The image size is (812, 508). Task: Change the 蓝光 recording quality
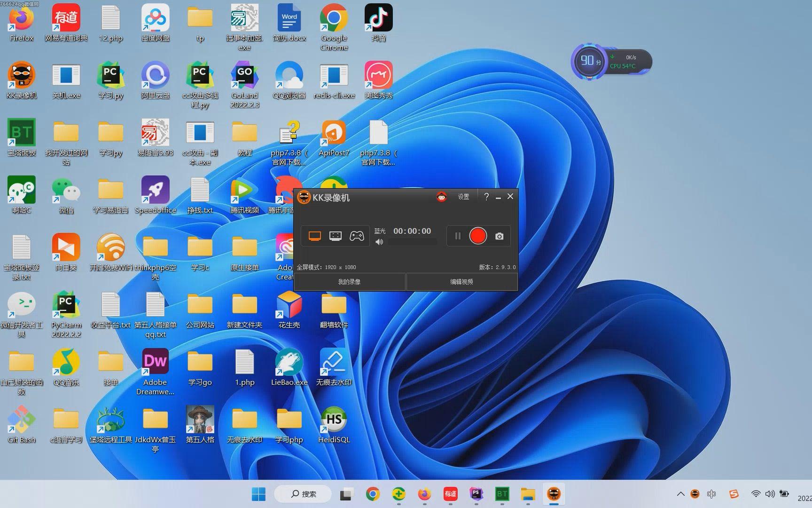[380, 231]
